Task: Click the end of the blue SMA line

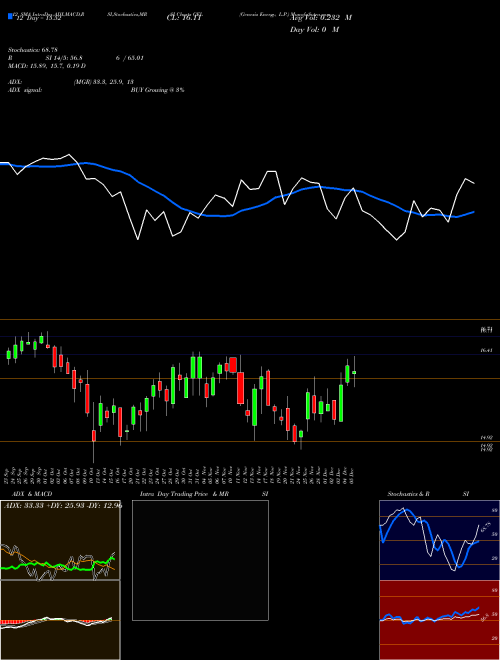Action: [x=474, y=212]
